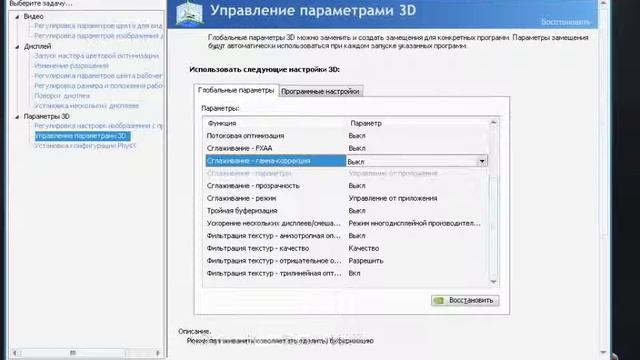Select the Сглаживание - режим row

point(346,198)
